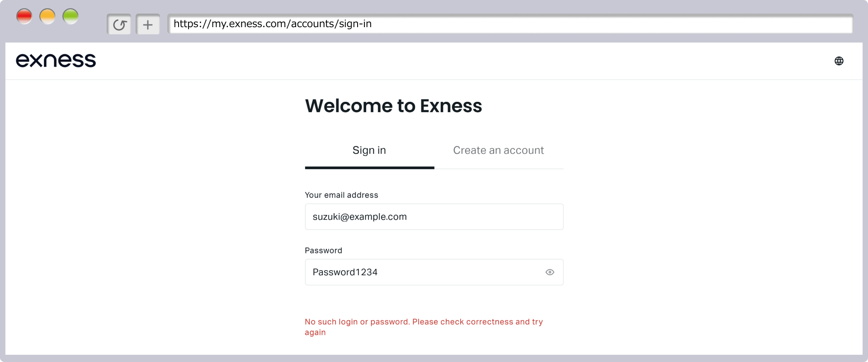
Task: Click the 'Your email address' label
Action: coord(341,195)
